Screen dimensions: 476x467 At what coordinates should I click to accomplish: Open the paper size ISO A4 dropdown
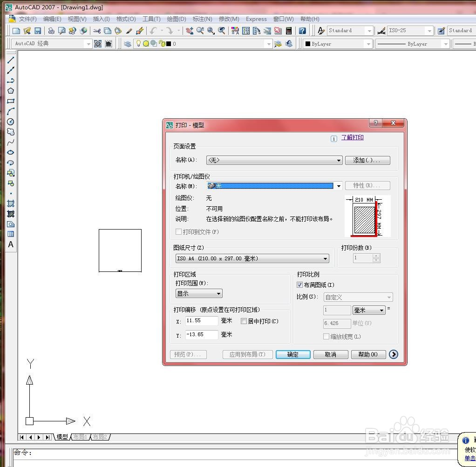click(x=252, y=258)
